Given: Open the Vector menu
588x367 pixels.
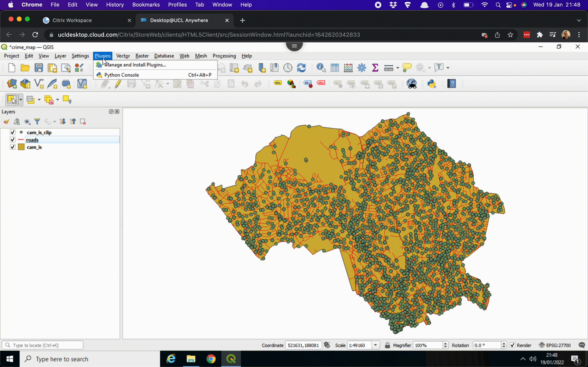Looking at the screenshot, I should coord(123,56).
